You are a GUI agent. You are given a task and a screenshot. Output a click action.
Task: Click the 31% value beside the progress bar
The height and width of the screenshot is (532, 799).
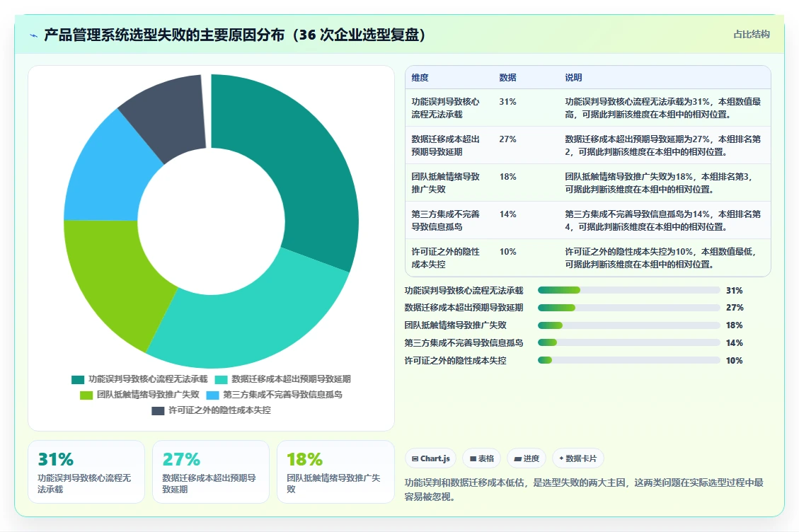pos(735,291)
